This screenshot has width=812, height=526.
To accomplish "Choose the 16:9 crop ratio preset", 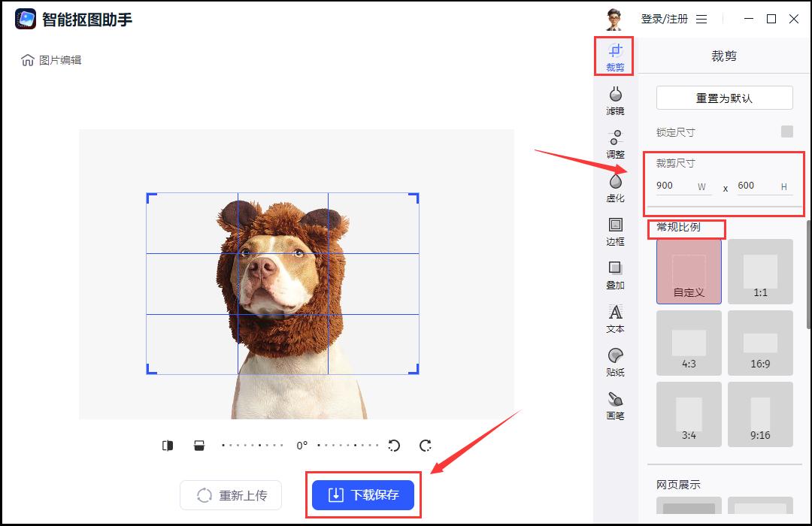I will (760, 343).
